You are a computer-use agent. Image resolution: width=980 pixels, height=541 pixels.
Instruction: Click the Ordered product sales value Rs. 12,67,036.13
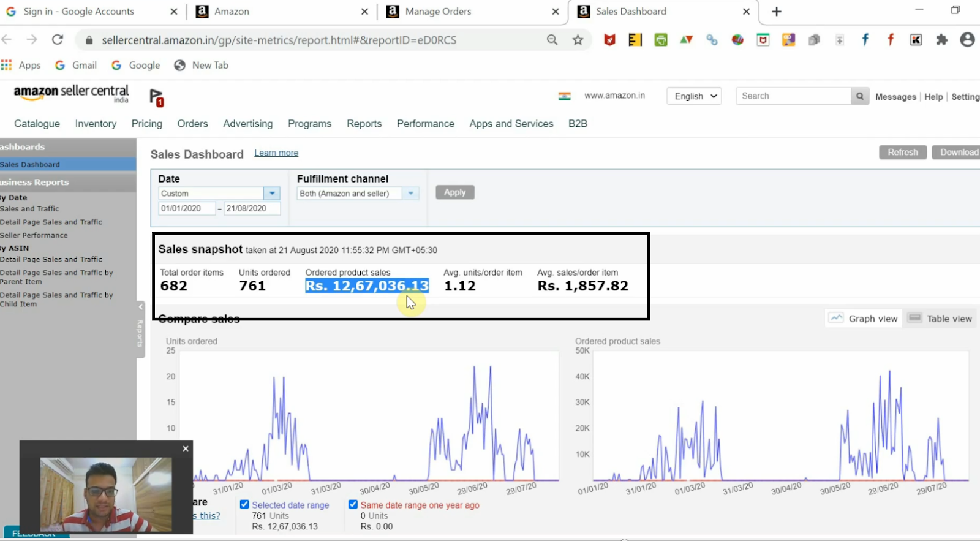coord(367,286)
